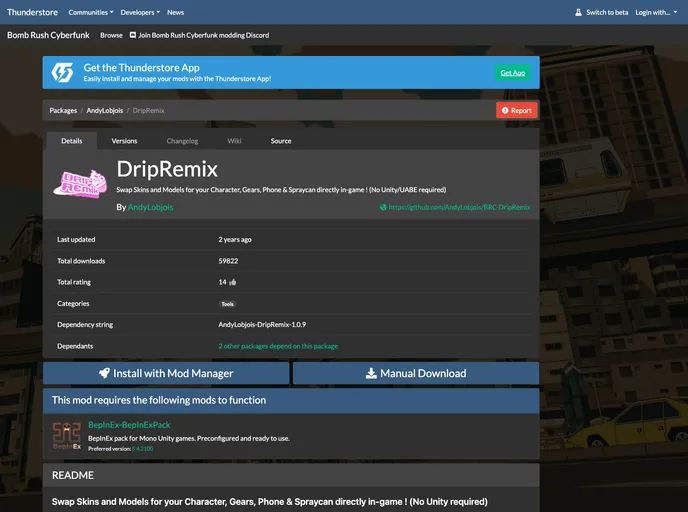Click Browse in the community bar
The image size is (688, 512).
[x=111, y=35]
